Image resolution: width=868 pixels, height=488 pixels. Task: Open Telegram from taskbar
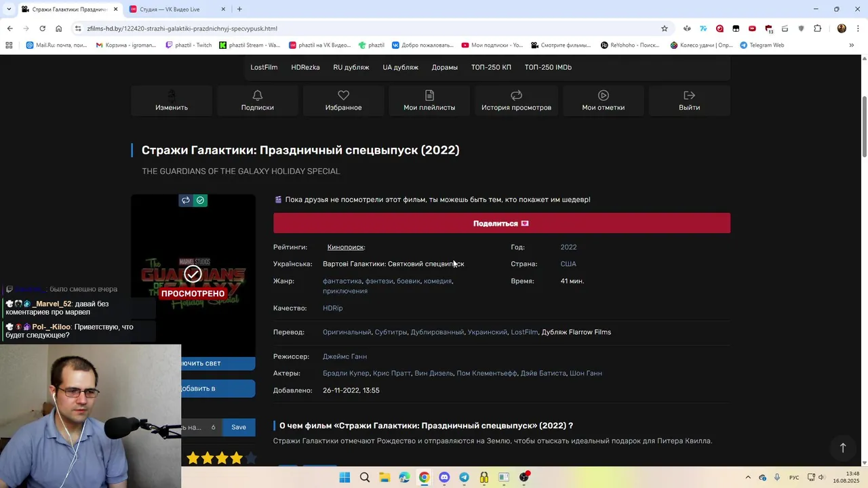tap(464, 477)
